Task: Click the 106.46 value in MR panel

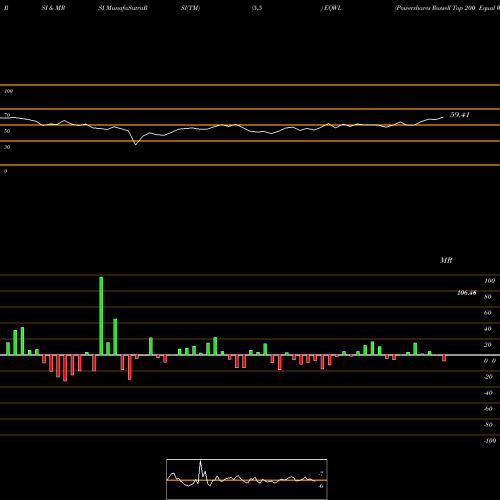Action: (467, 293)
